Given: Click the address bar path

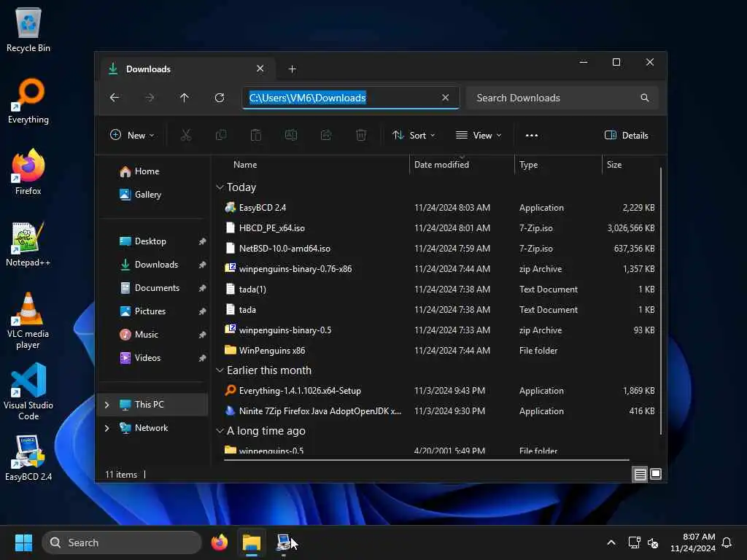Looking at the screenshot, I should [307, 98].
